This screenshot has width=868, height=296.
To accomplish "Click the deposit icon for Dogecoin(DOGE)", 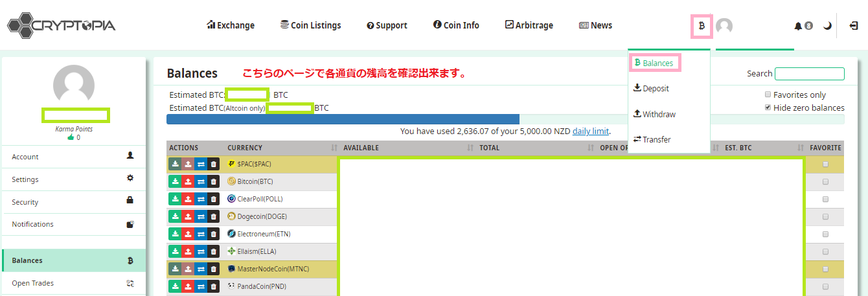I will (x=175, y=217).
